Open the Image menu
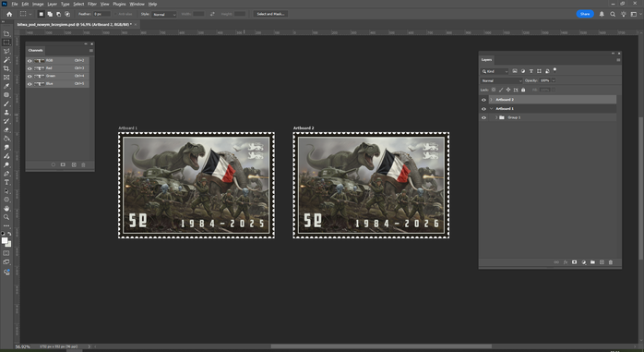This screenshot has width=644, height=352. click(x=38, y=4)
